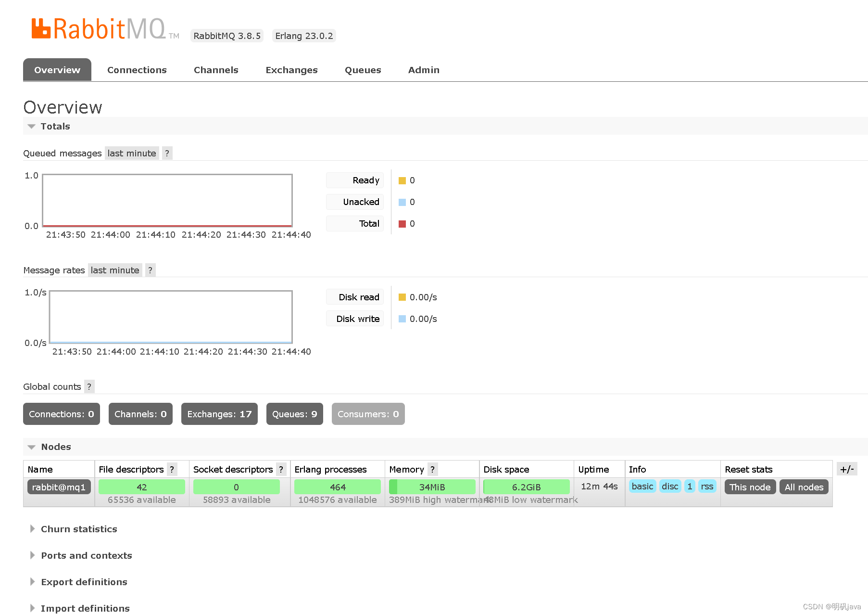Expand the Churn statistics section
The image size is (868, 615).
coord(79,528)
